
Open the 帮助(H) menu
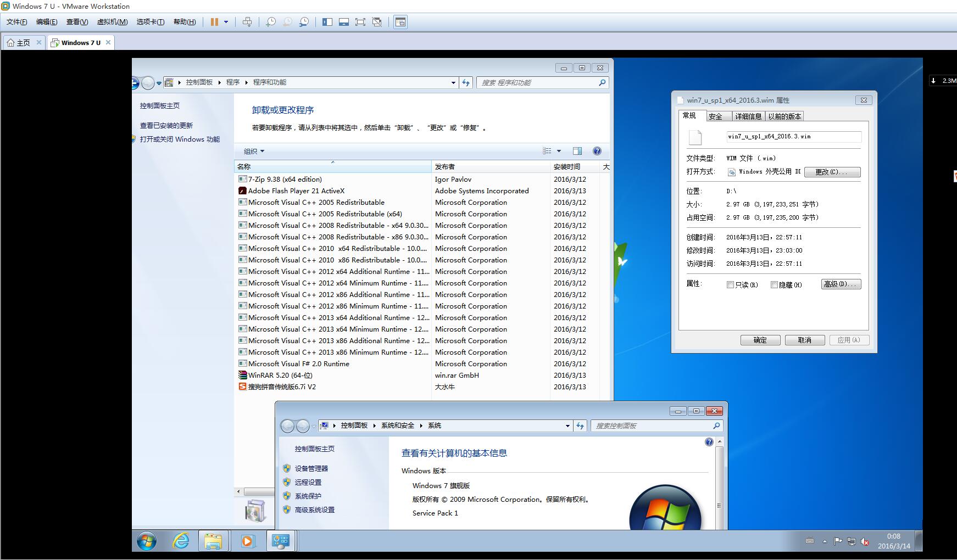185,22
